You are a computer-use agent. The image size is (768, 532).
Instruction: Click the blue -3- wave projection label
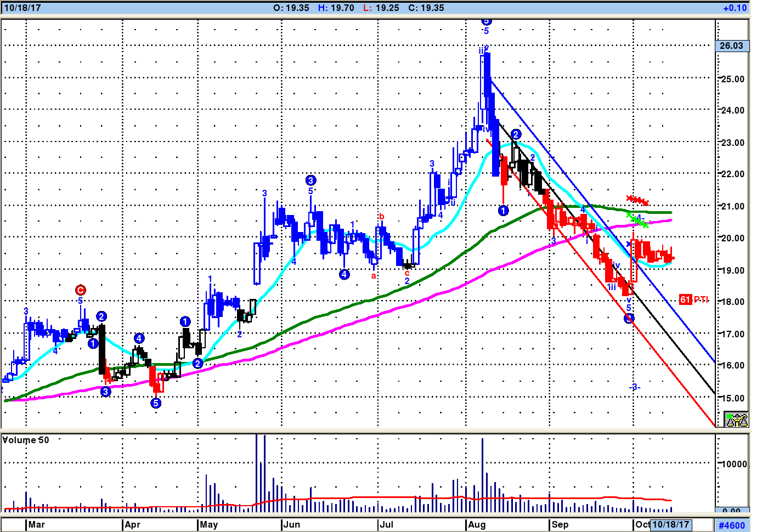635,387
